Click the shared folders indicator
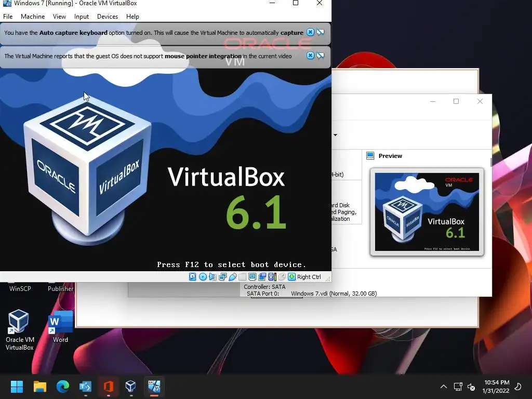This screenshot has height=399, width=532. [242, 277]
